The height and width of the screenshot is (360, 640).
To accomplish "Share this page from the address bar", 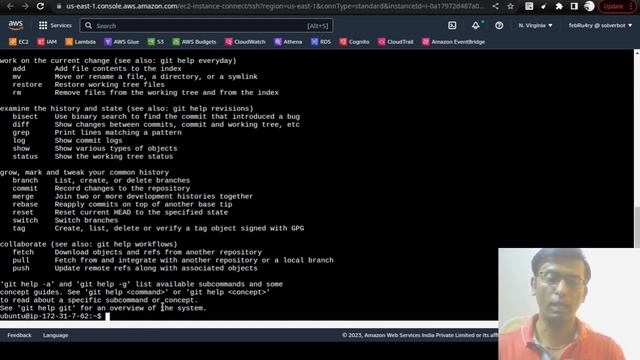I will coord(496,6).
